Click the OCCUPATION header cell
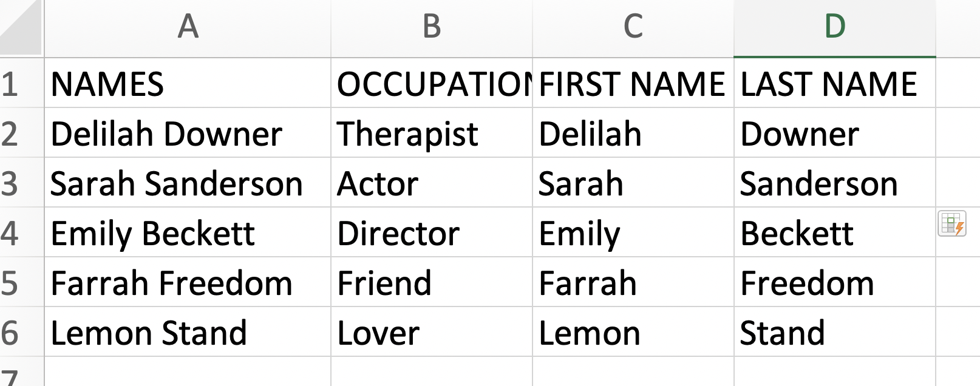 coord(432,83)
